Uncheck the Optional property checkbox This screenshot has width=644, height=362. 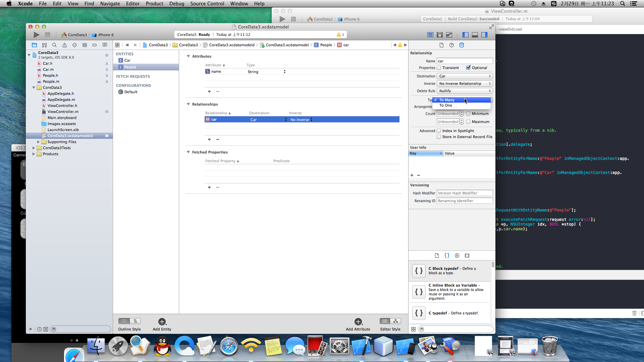pos(468,68)
